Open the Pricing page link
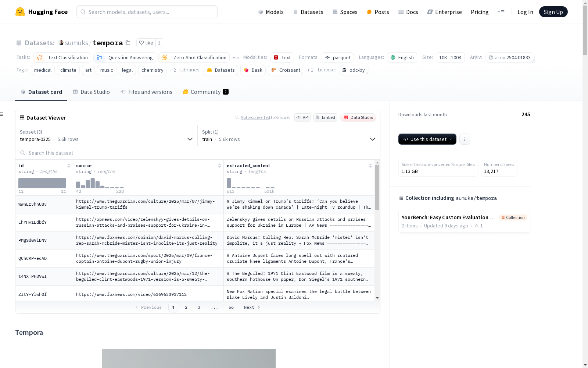This screenshot has height=368, width=588. pyautogui.click(x=480, y=12)
